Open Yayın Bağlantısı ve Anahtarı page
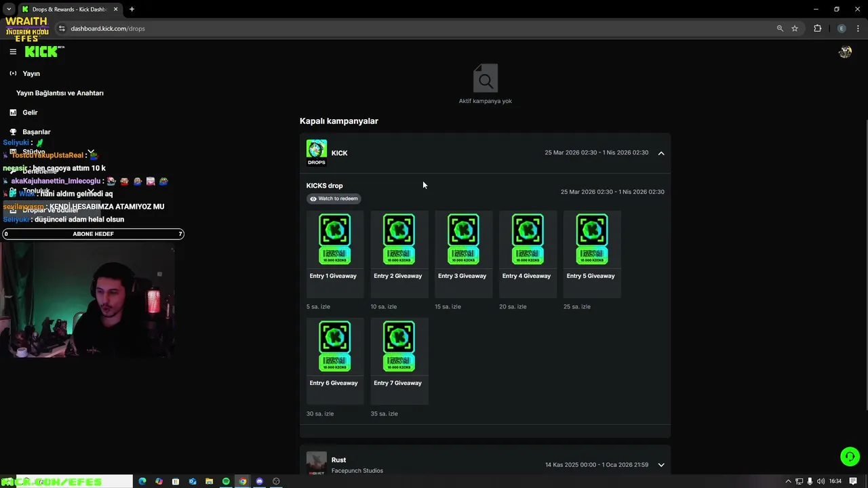The height and width of the screenshot is (488, 868). tap(60, 93)
